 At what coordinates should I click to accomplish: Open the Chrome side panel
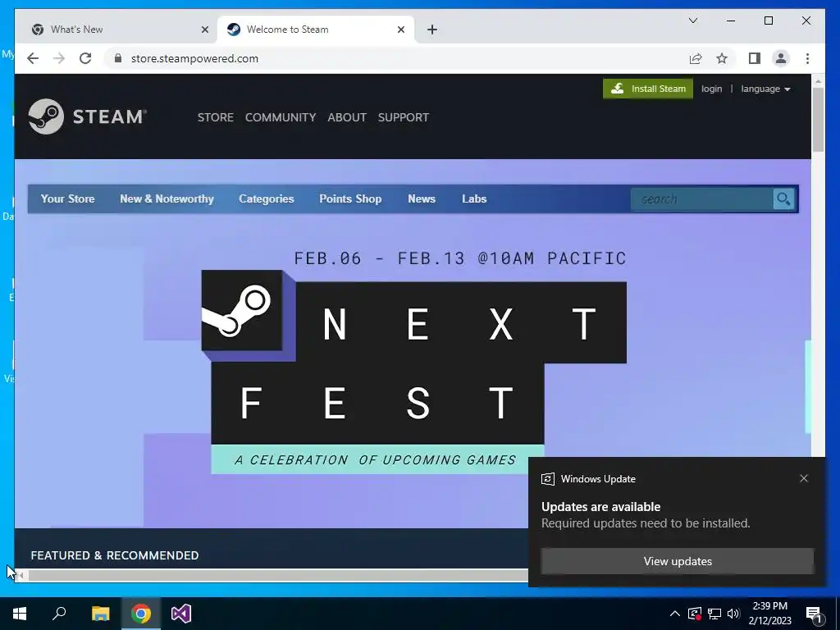(x=755, y=58)
